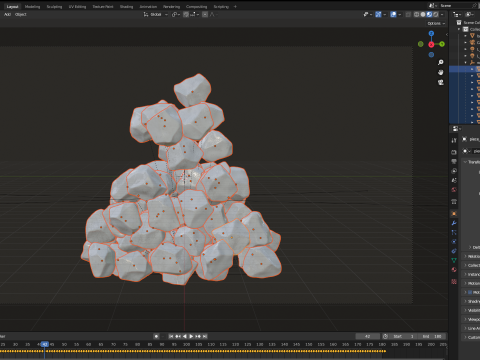
Task: Open the Render properties tab
Action: (x=454, y=152)
